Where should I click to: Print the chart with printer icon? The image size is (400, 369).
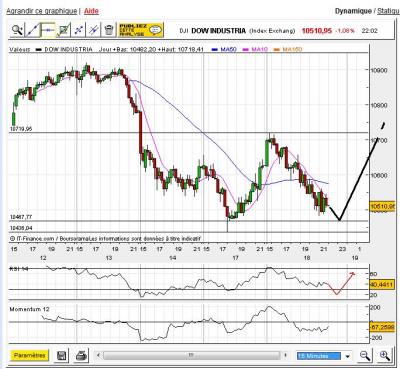coord(81,356)
